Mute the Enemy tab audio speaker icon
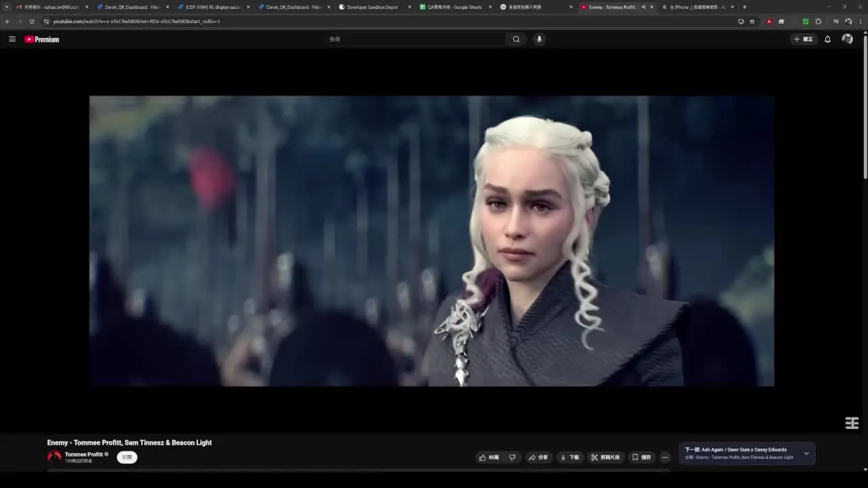868x488 pixels. (643, 7)
